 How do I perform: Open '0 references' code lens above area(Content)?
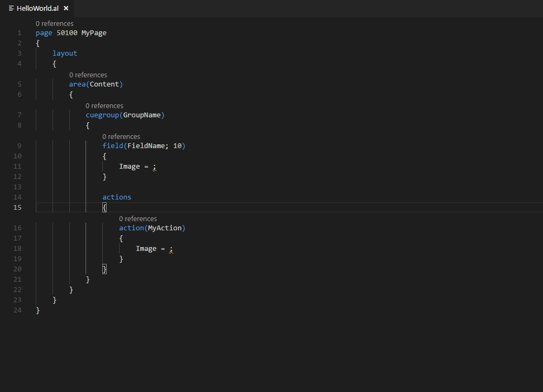tap(88, 75)
